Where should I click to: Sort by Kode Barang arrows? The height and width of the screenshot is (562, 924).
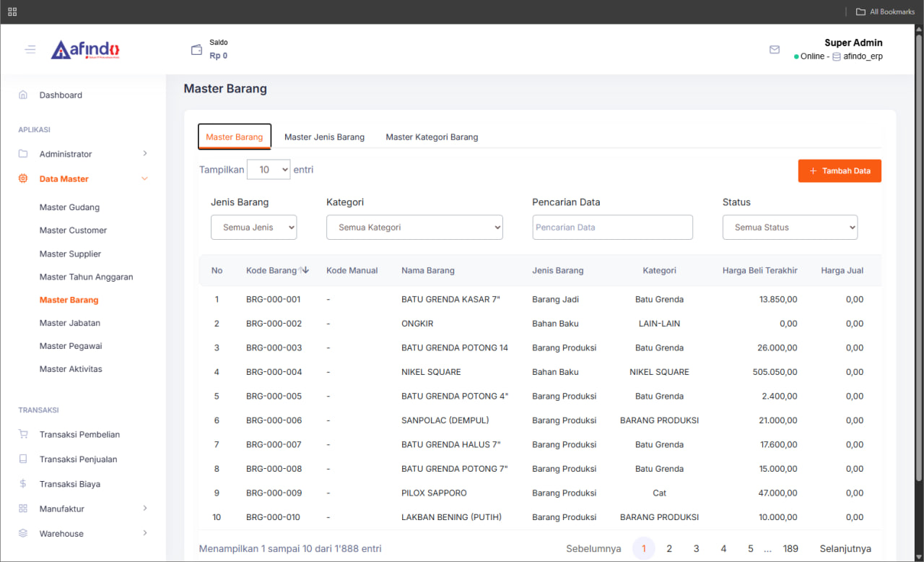click(x=304, y=270)
